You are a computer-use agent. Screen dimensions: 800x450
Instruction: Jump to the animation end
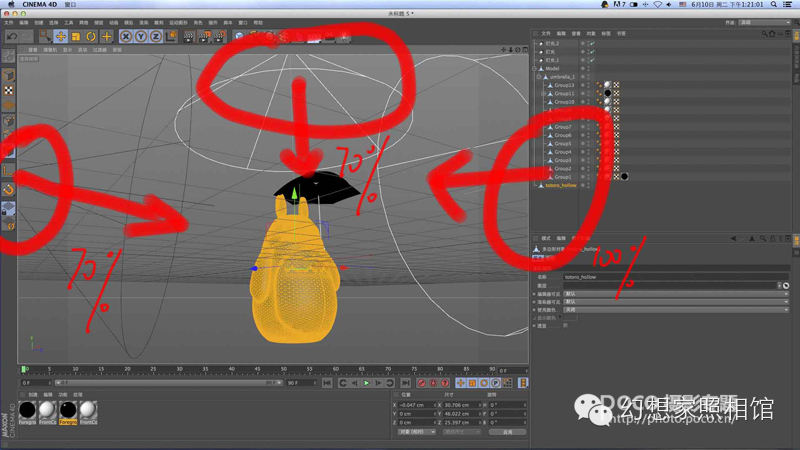point(406,383)
